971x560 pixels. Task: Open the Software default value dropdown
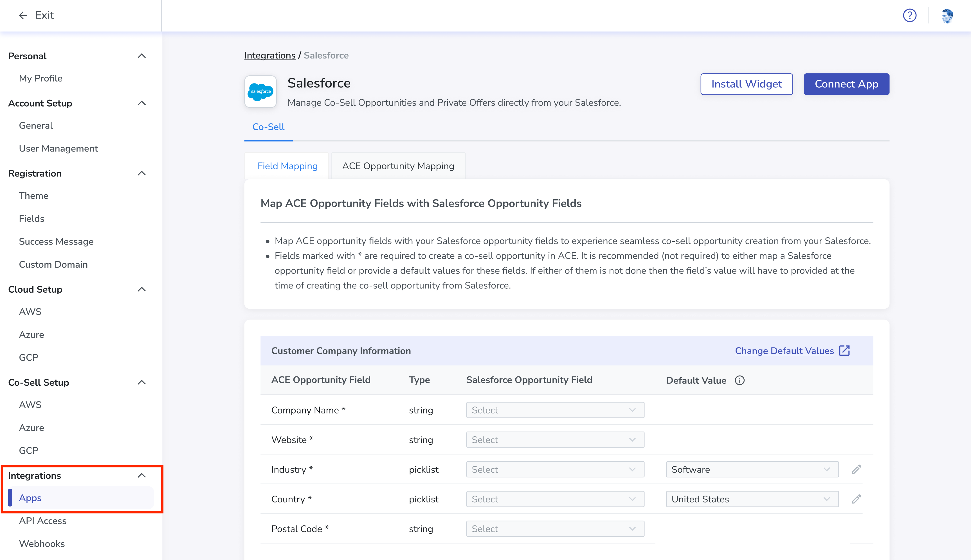coord(752,469)
